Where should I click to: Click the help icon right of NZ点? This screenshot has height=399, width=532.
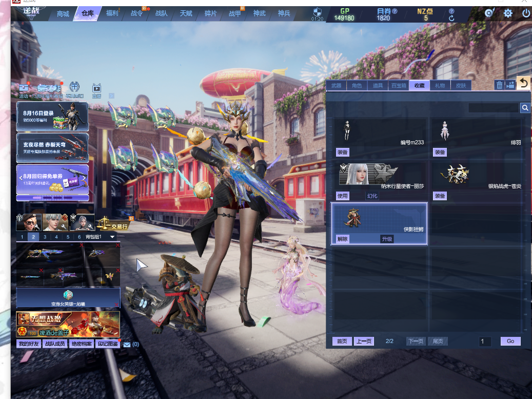coord(451,11)
